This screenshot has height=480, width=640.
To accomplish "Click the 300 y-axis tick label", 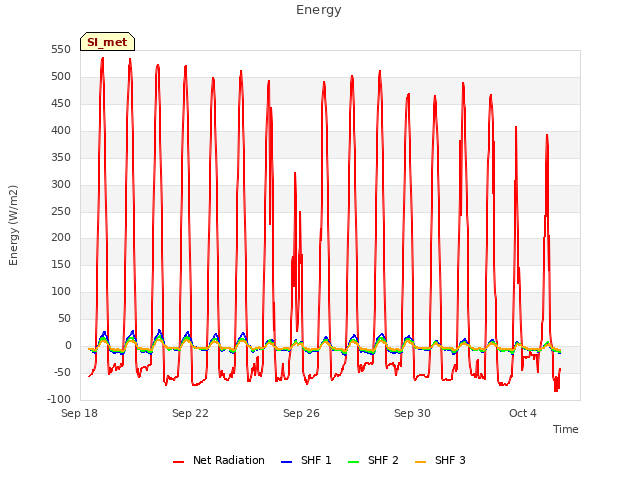I will 61,184.
